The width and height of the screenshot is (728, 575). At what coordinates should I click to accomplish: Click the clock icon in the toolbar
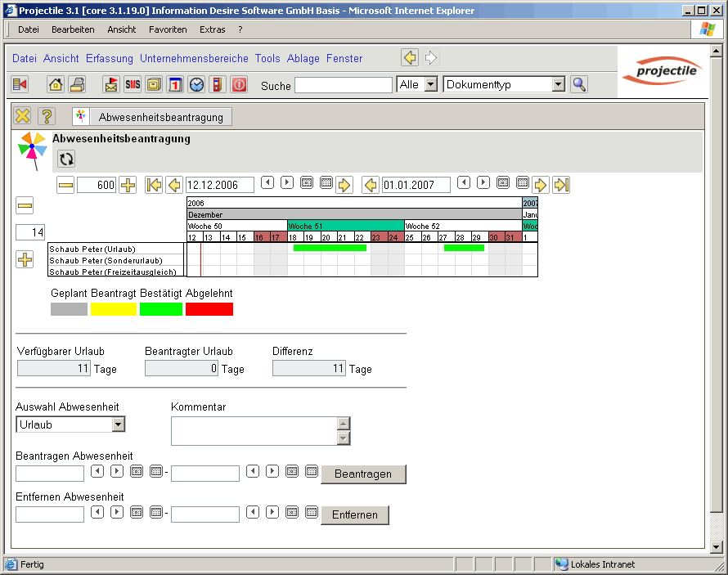(196, 84)
